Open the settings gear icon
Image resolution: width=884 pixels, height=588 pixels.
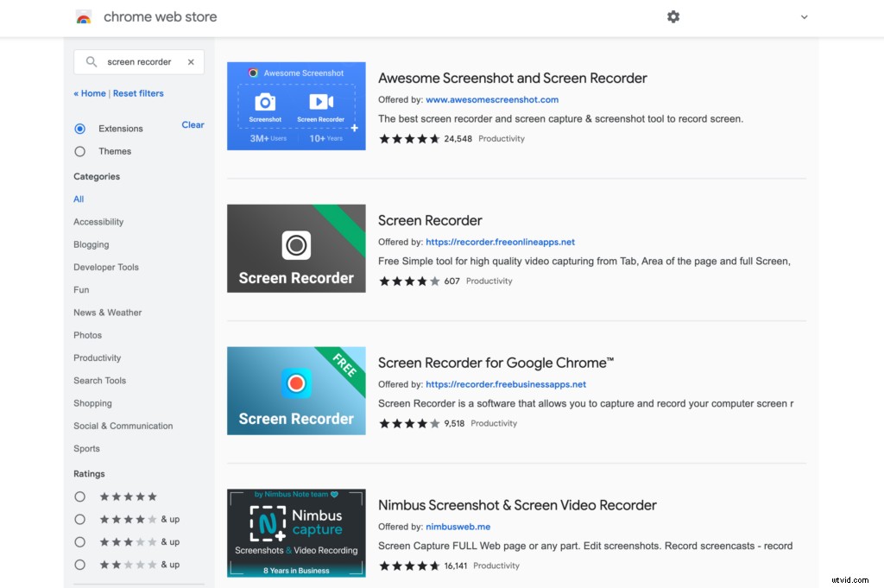[x=673, y=16]
